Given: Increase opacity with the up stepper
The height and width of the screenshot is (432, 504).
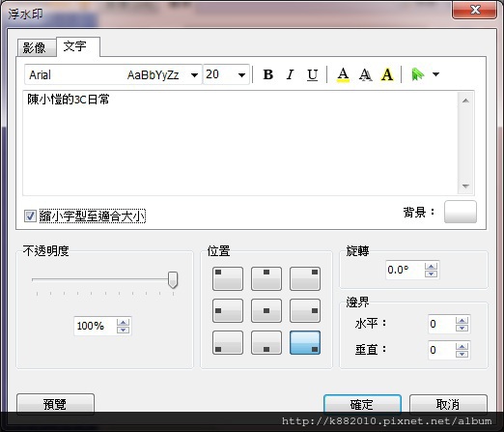Looking at the screenshot, I should pos(123,322).
